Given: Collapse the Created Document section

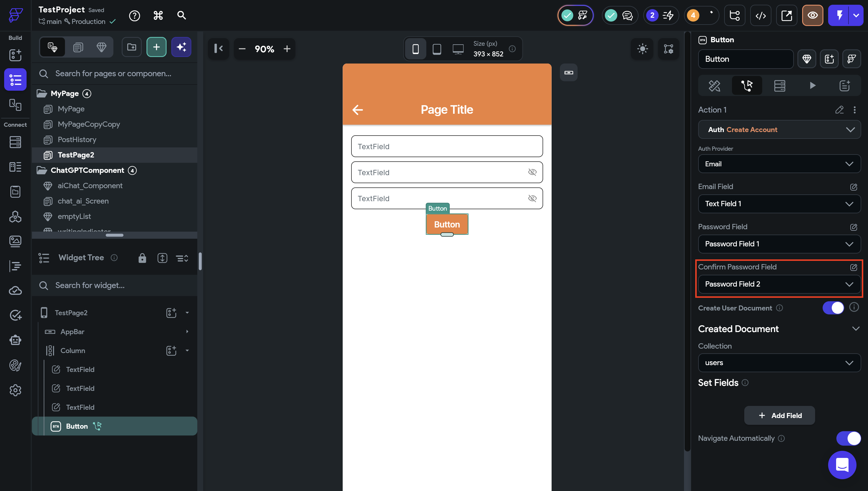Looking at the screenshot, I should (x=856, y=329).
